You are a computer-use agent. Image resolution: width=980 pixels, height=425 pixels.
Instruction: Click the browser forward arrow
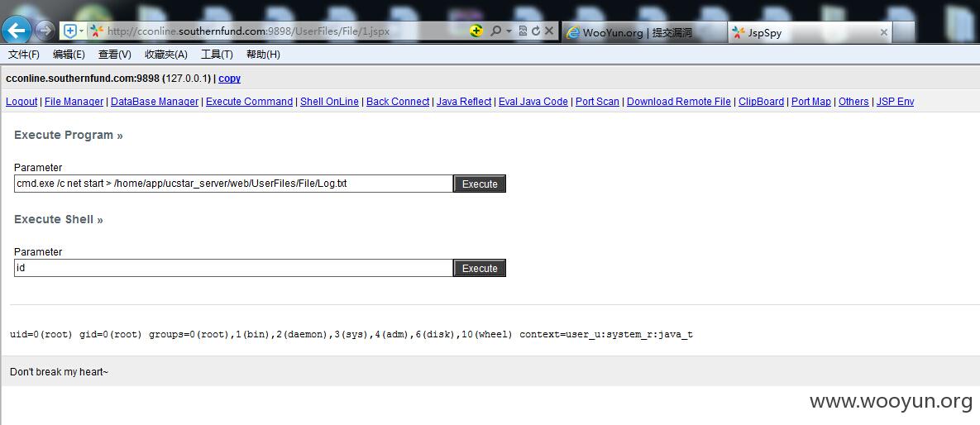click(x=45, y=30)
